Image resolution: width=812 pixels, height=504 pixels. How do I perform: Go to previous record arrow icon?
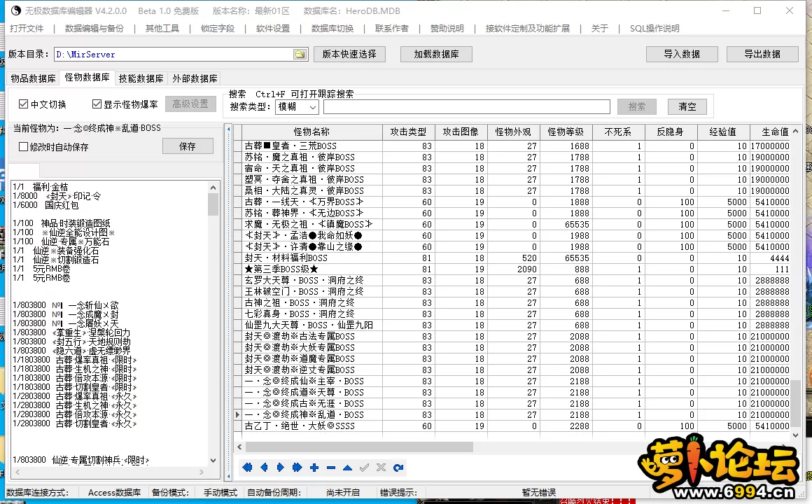coord(264,468)
